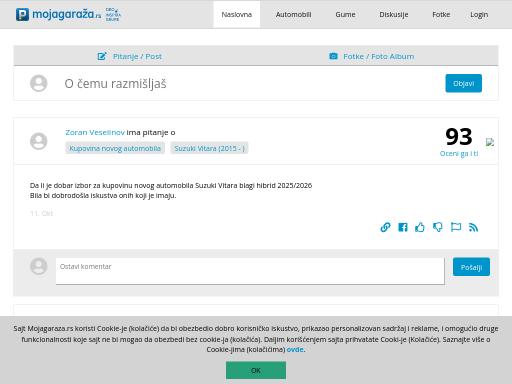512x384 pixels.
Task: Click the post date '11. Okt'
Action: point(41,213)
